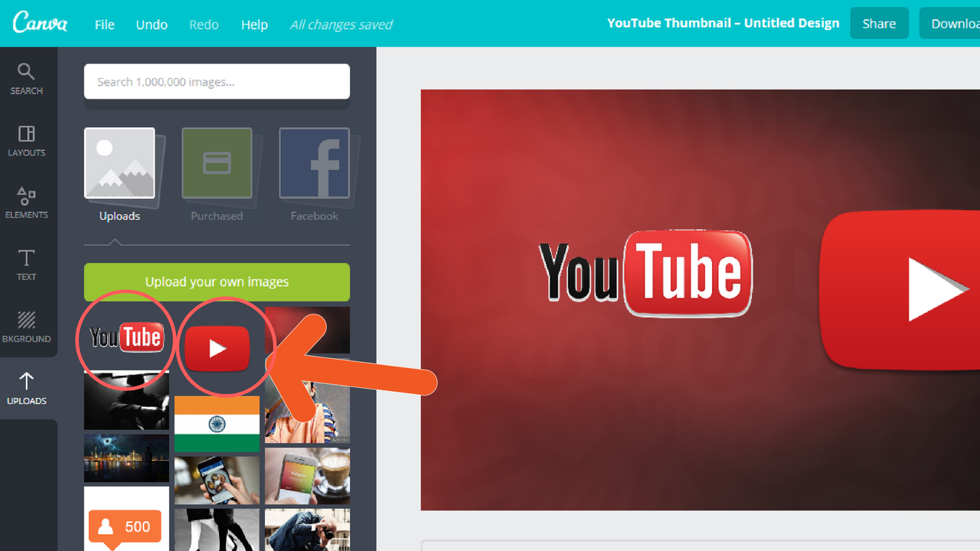The height and width of the screenshot is (551, 980).
Task: Click the All changes saved status text
Action: click(x=341, y=24)
